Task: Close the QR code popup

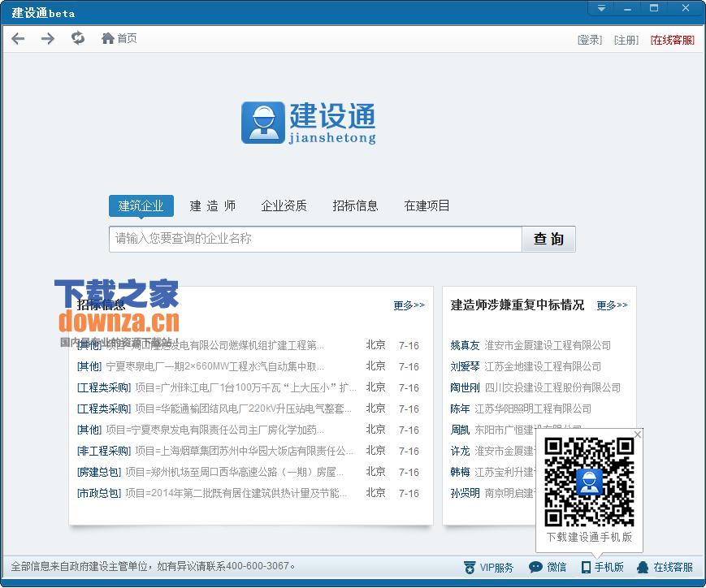Action: click(638, 435)
